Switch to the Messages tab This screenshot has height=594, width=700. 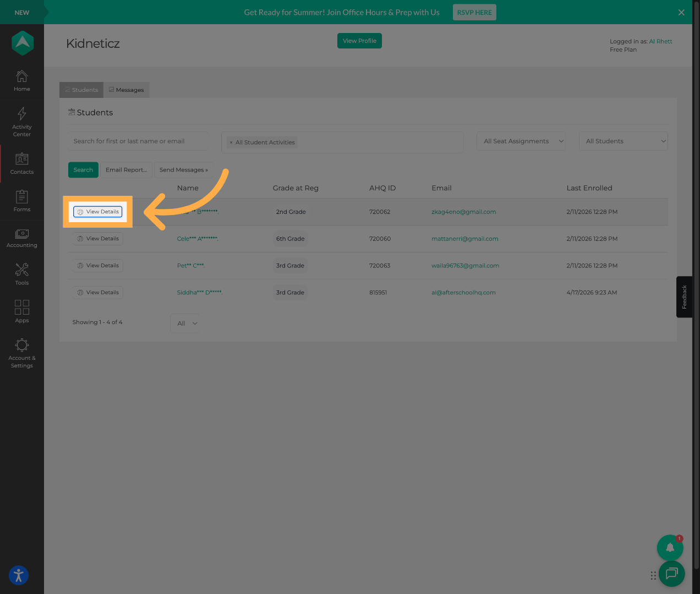[x=127, y=90]
